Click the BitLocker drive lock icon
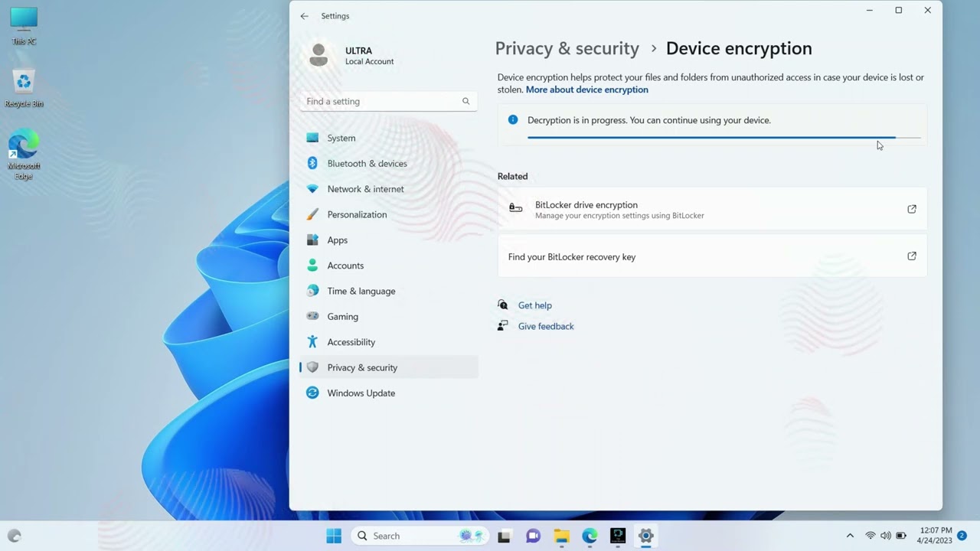 [x=515, y=208]
